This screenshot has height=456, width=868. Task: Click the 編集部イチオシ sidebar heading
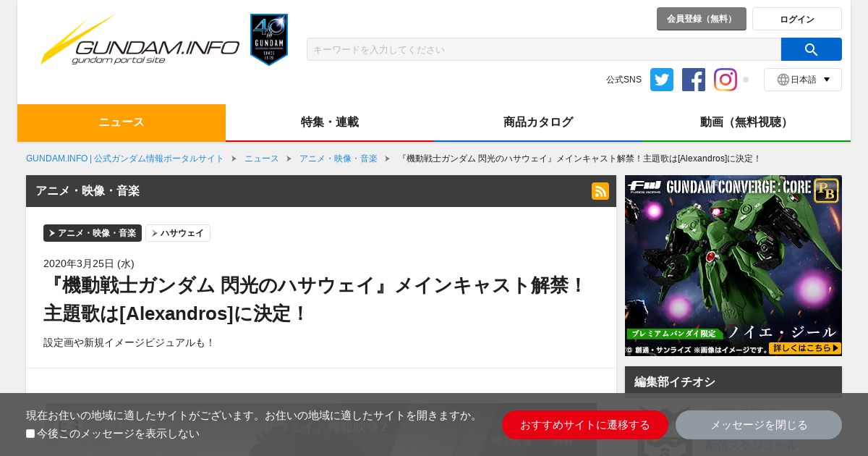click(x=675, y=381)
